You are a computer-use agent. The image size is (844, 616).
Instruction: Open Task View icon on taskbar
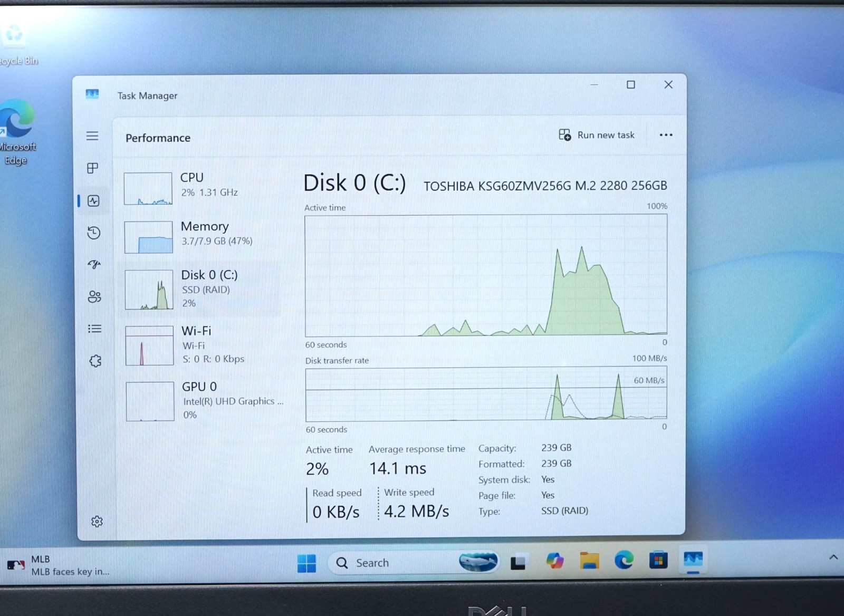coord(518,562)
